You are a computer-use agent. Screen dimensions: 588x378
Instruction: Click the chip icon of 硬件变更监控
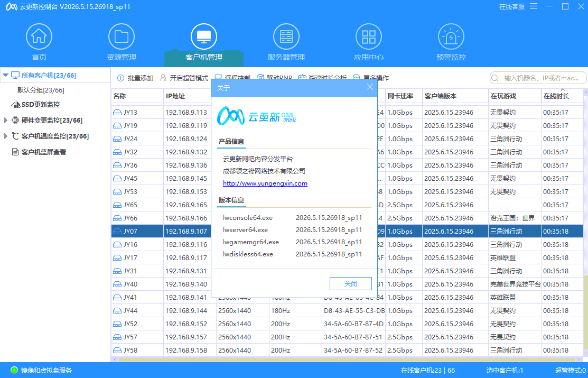pyautogui.click(x=15, y=120)
